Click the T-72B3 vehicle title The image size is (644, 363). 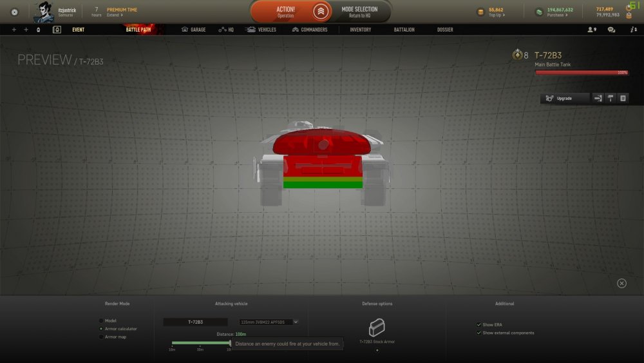(x=548, y=55)
